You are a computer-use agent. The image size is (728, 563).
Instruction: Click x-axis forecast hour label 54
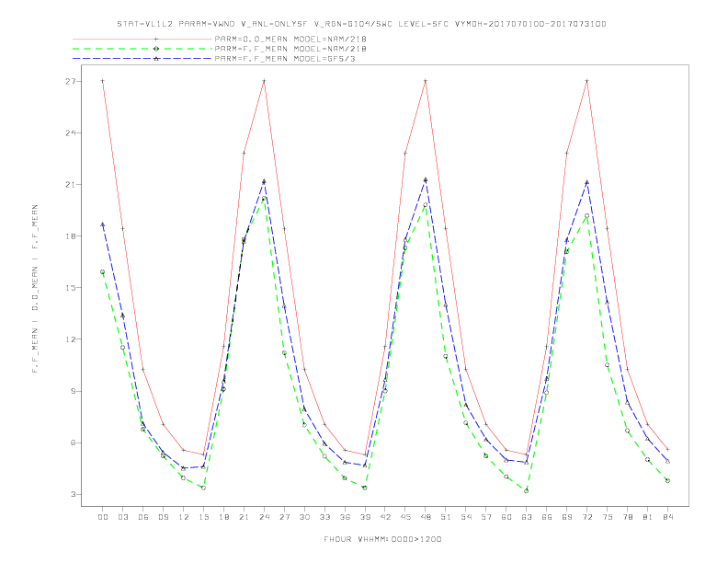pyautogui.click(x=466, y=517)
